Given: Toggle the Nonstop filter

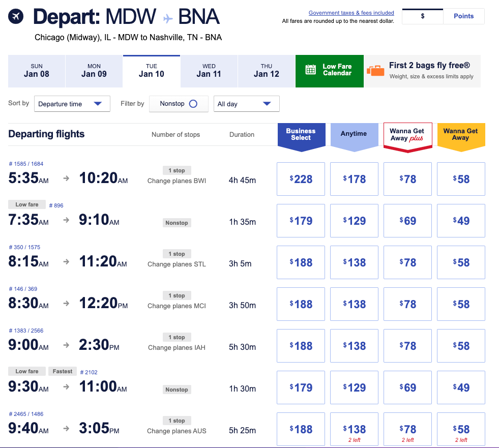Looking at the screenshot, I should tap(179, 104).
